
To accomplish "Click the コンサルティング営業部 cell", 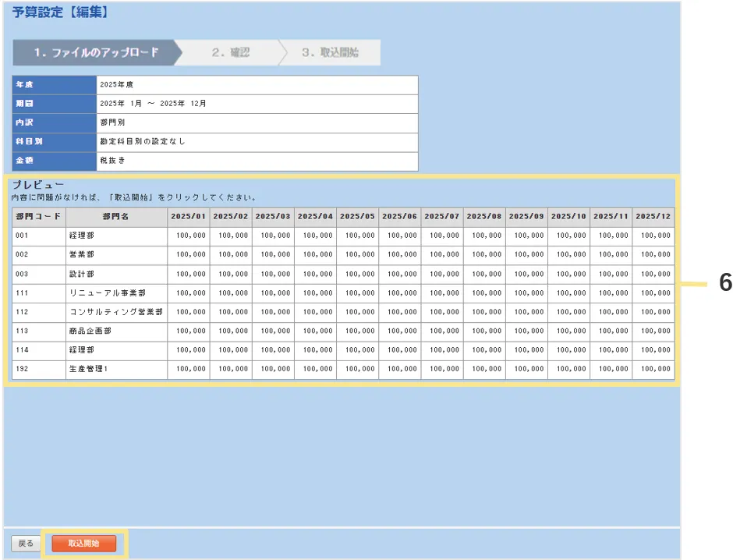I will (x=115, y=312).
